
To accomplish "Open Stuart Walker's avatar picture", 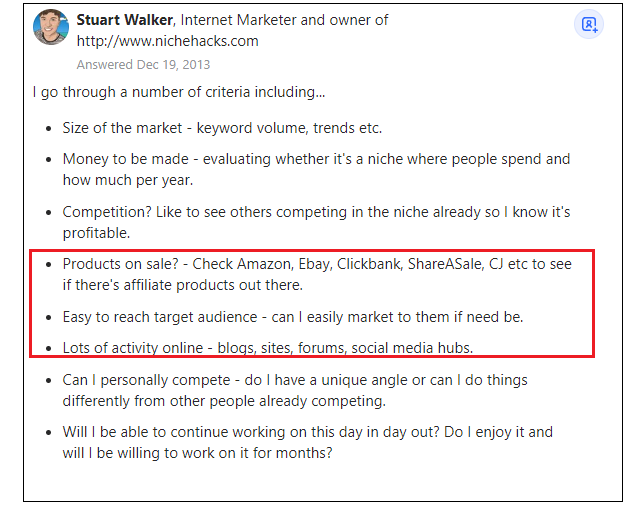I will pos(51,27).
